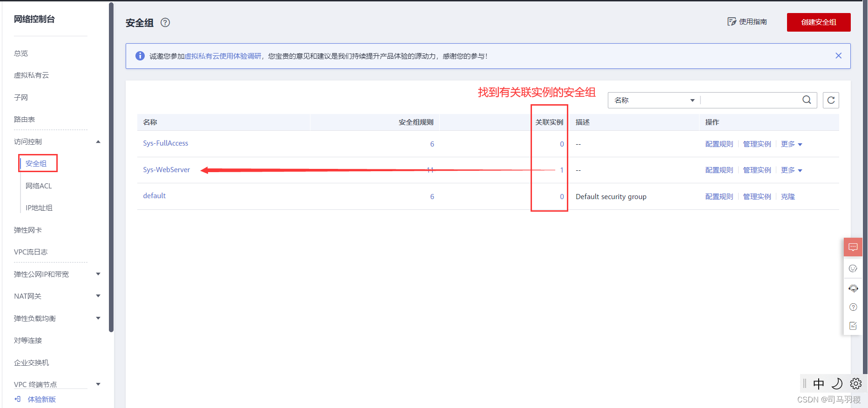Select 安全组 in sidebar
The width and height of the screenshot is (868, 408).
click(x=36, y=164)
